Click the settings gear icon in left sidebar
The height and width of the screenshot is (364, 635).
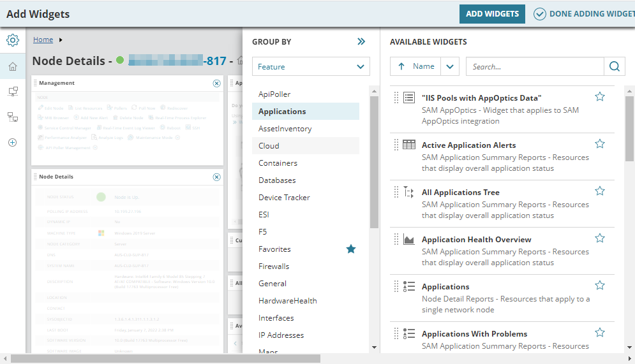click(x=13, y=41)
